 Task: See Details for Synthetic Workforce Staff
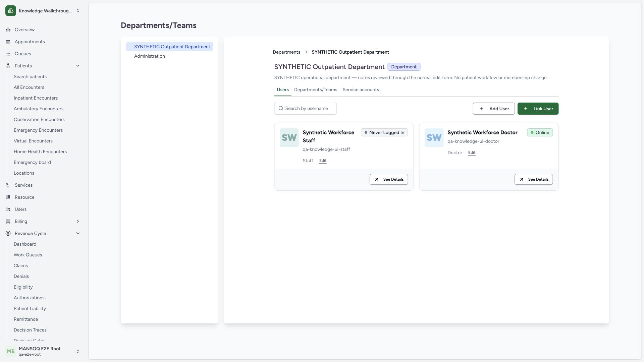(389, 179)
